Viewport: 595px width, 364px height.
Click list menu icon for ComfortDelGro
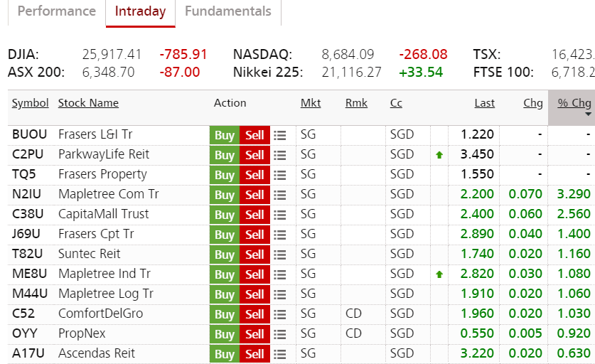[x=280, y=314]
